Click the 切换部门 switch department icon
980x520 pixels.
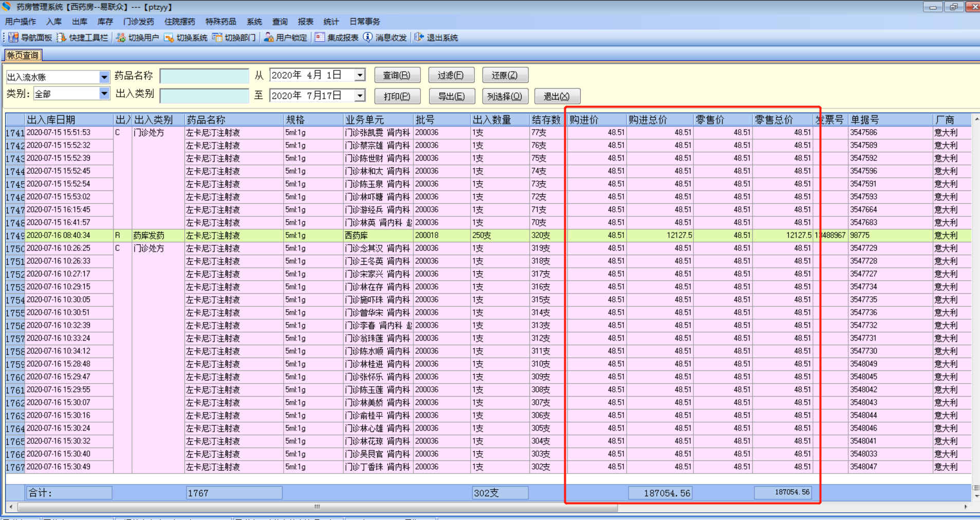point(217,38)
